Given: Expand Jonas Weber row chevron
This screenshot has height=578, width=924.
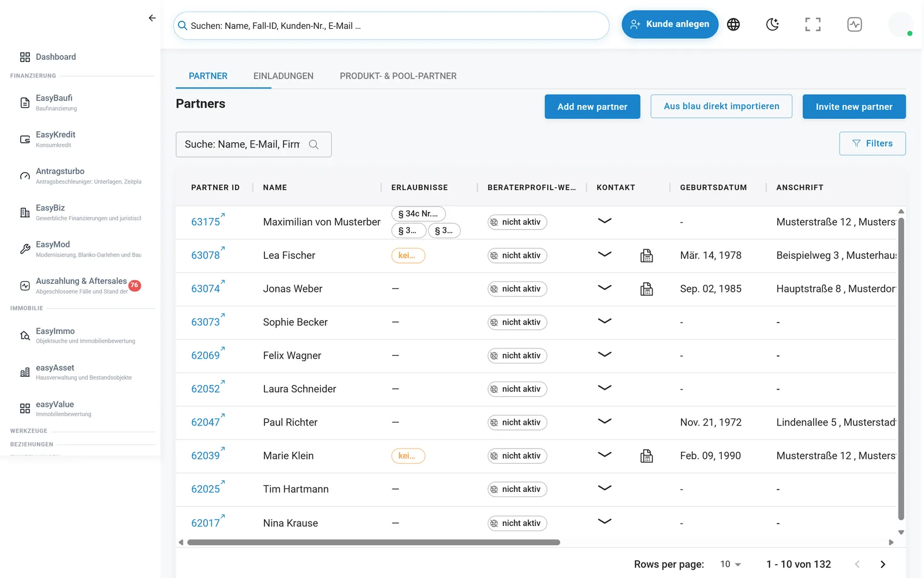Looking at the screenshot, I should tap(605, 288).
